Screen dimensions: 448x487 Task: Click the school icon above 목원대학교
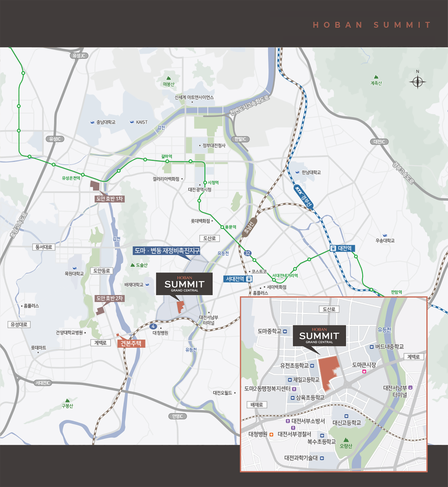point(75,268)
